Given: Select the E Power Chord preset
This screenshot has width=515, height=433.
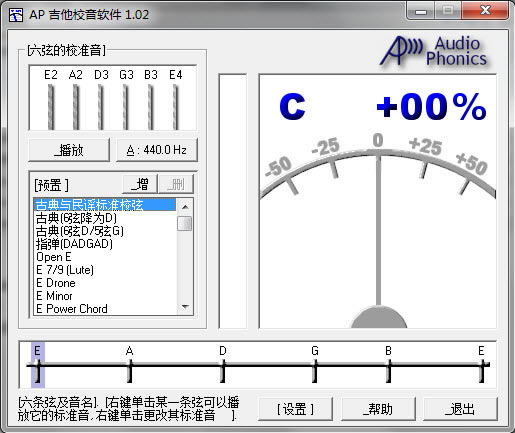Looking at the screenshot, I should (x=105, y=309).
